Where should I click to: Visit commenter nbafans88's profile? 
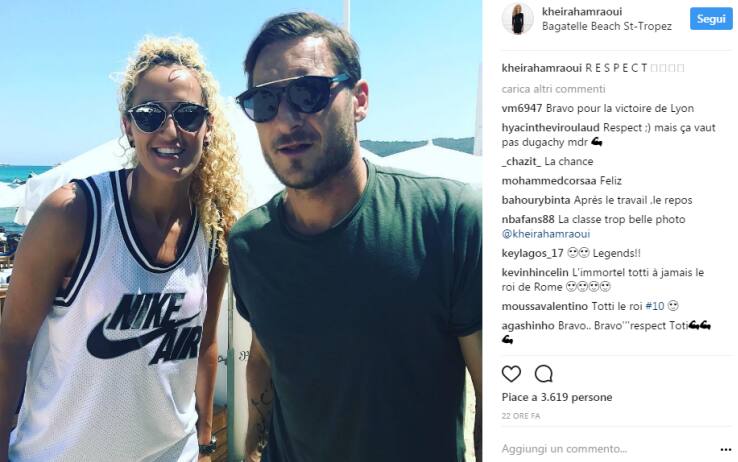coord(528,219)
